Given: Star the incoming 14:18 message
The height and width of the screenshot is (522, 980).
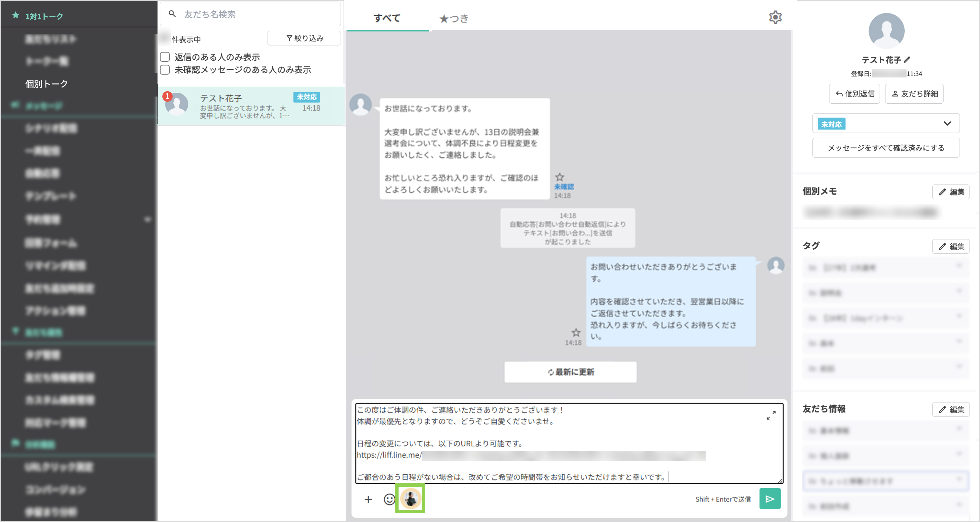Looking at the screenshot, I should click(x=560, y=177).
